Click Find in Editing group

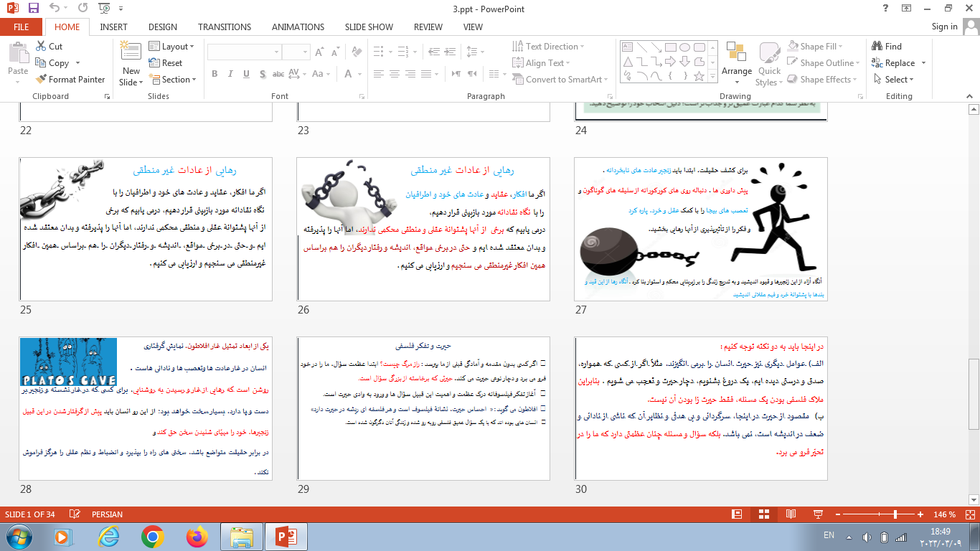(887, 46)
